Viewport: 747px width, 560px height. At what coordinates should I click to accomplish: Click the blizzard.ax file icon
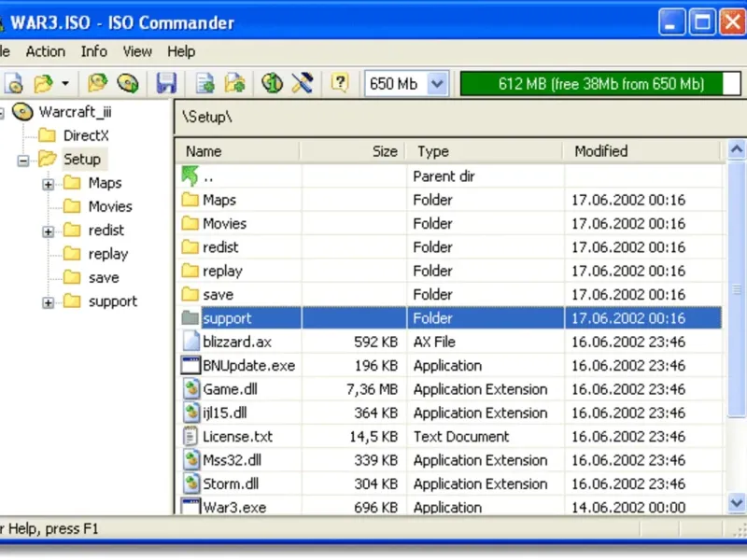191,342
